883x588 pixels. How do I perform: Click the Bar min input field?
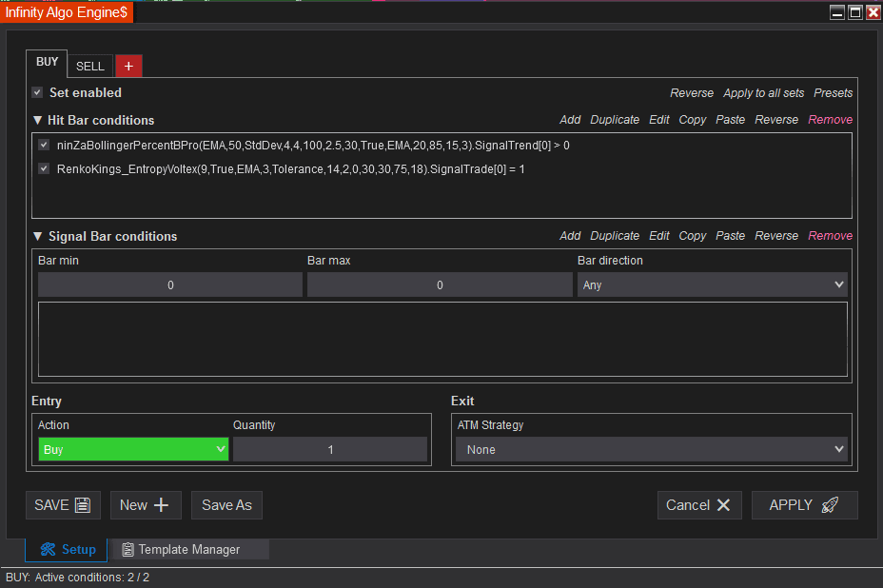pyautogui.click(x=170, y=285)
